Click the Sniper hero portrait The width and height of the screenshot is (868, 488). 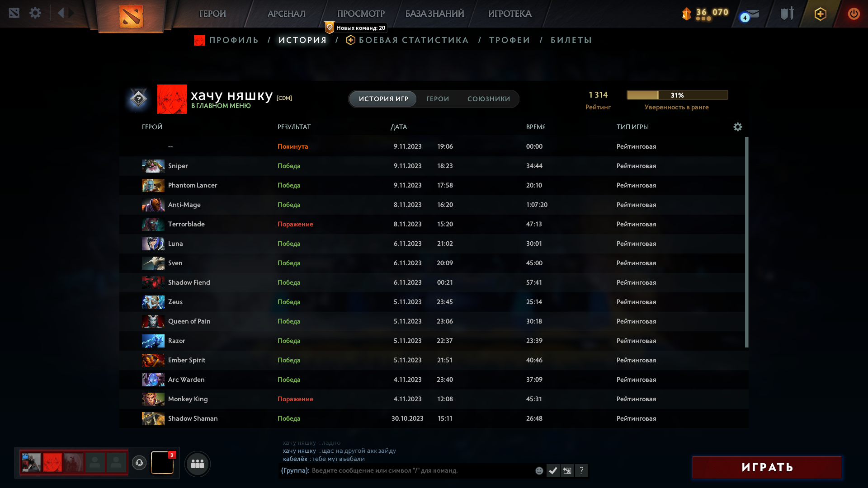[153, 166]
